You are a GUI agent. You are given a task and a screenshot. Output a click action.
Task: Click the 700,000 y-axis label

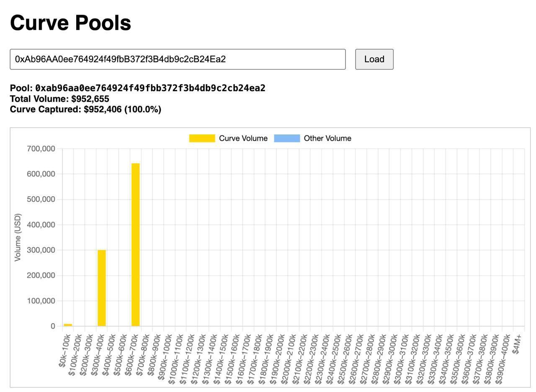(x=41, y=149)
